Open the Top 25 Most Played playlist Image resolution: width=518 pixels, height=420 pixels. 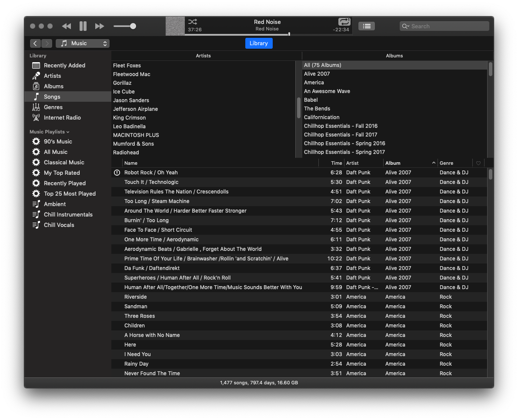(x=68, y=193)
